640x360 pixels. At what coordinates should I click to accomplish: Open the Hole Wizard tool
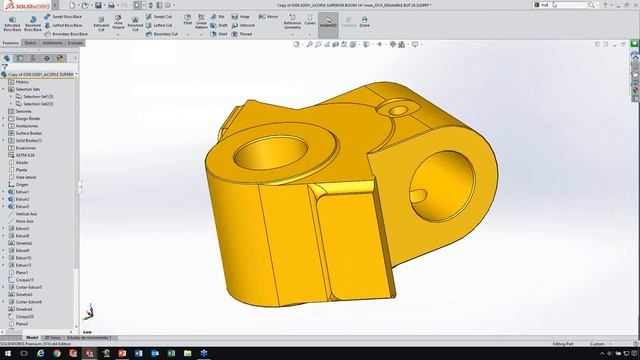[118, 22]
